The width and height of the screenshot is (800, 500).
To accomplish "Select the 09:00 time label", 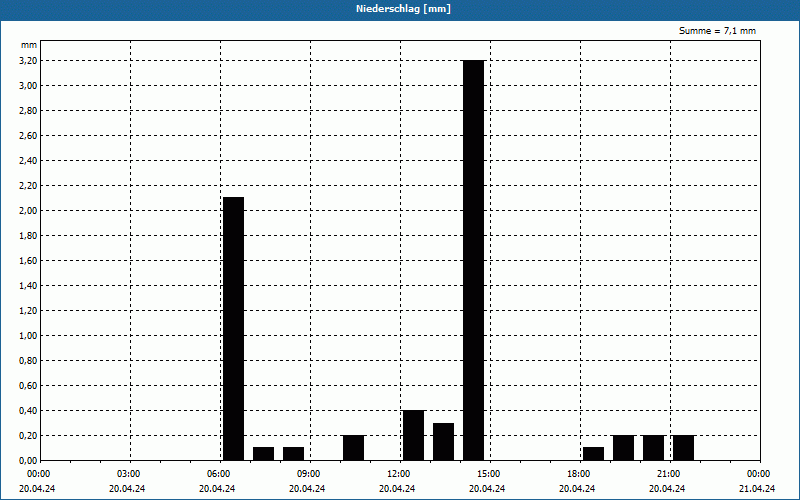I will tap(309, 474).
